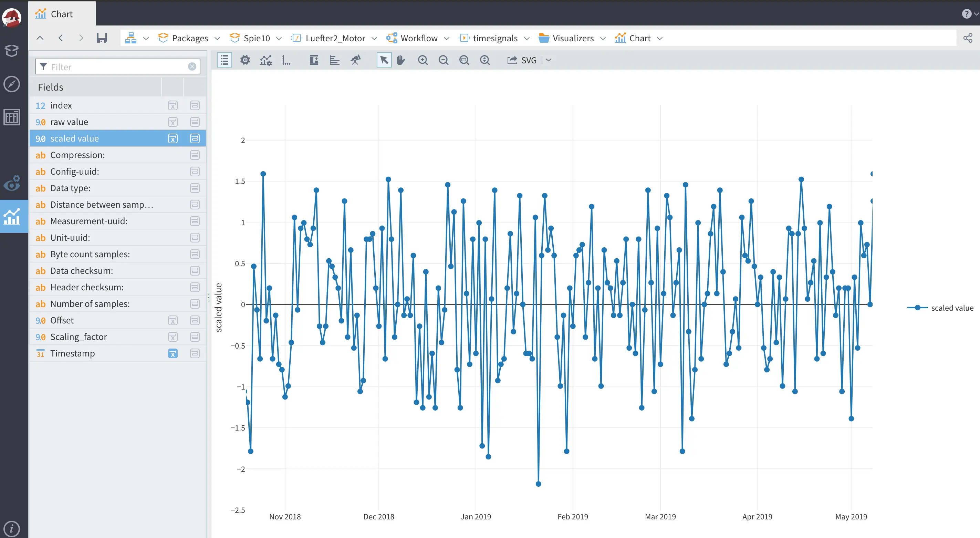
Task: Click zoom to fit rectangle icon
Action: 464,60
